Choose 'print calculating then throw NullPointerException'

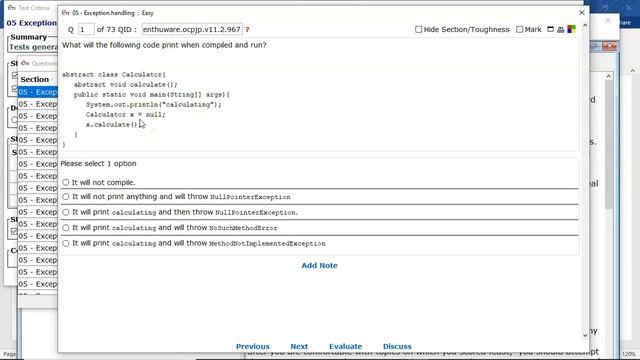click(66, 212)
